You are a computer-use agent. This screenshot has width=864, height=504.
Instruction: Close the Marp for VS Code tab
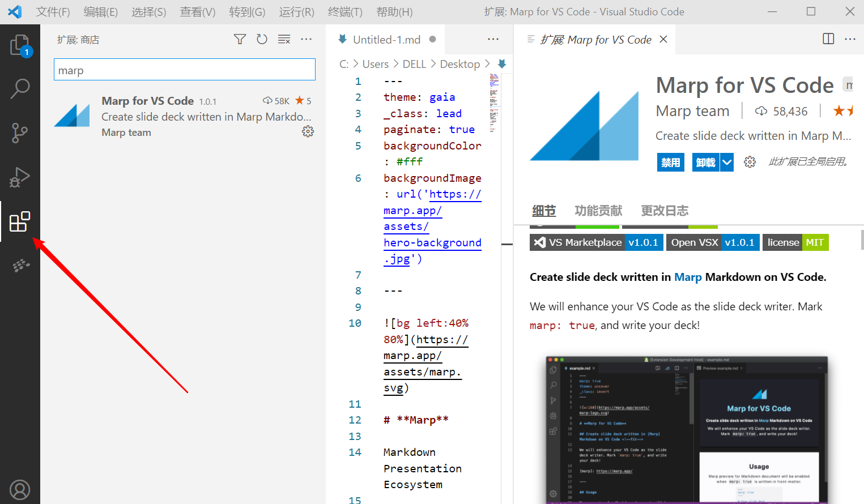pyautogui.click(x=663, y=39)
